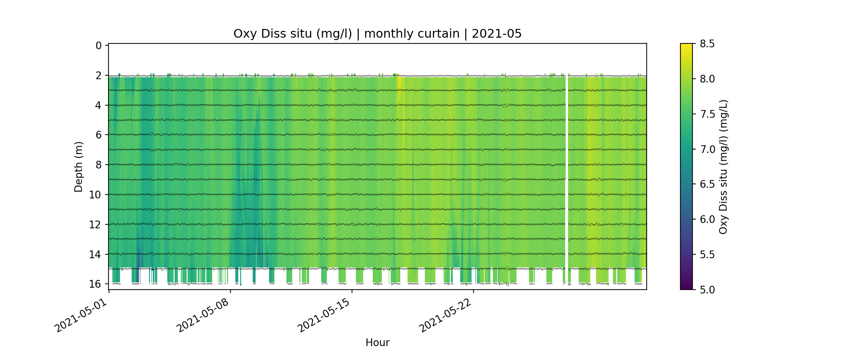
Task: Click the 8.5 colorbar tick label
Action: point(707,44)
